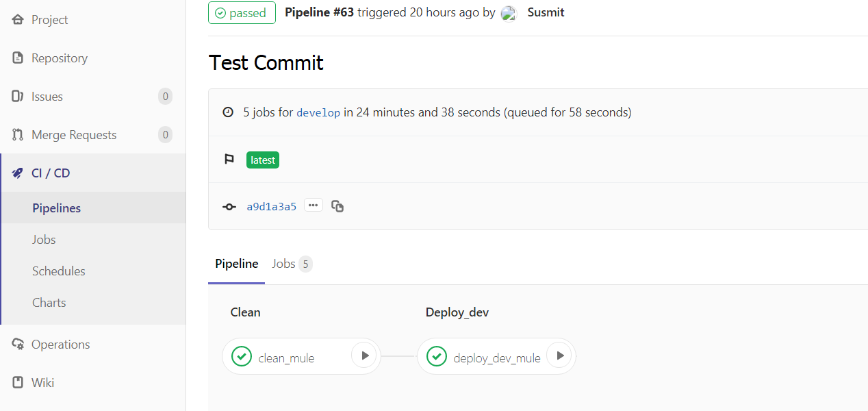
Task: Open the a9d1a3a5 commit link
Action: [x=271, y=207]
